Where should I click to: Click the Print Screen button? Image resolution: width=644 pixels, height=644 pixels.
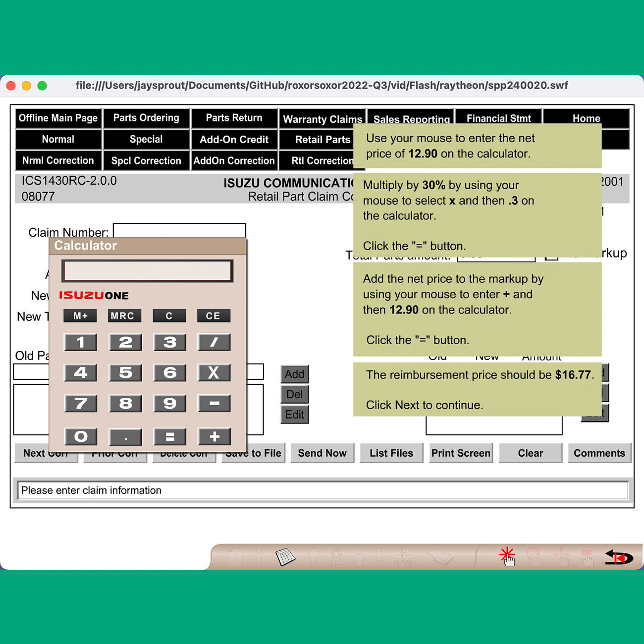point(461,453)
